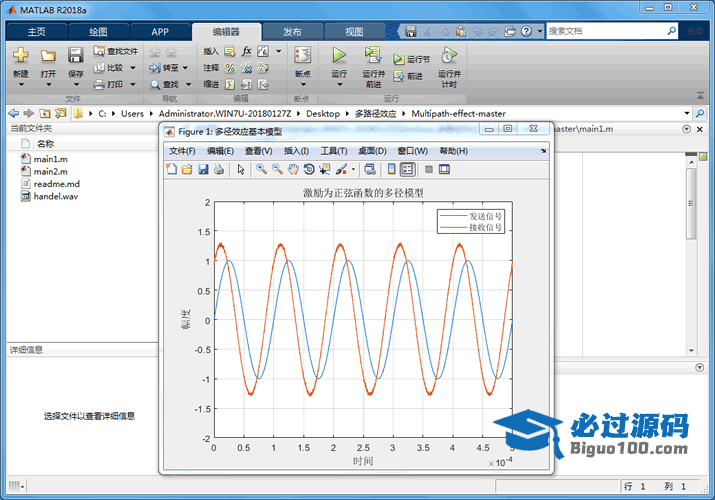
Task: Click Desktop in the folder path
Action: (323, 113)
